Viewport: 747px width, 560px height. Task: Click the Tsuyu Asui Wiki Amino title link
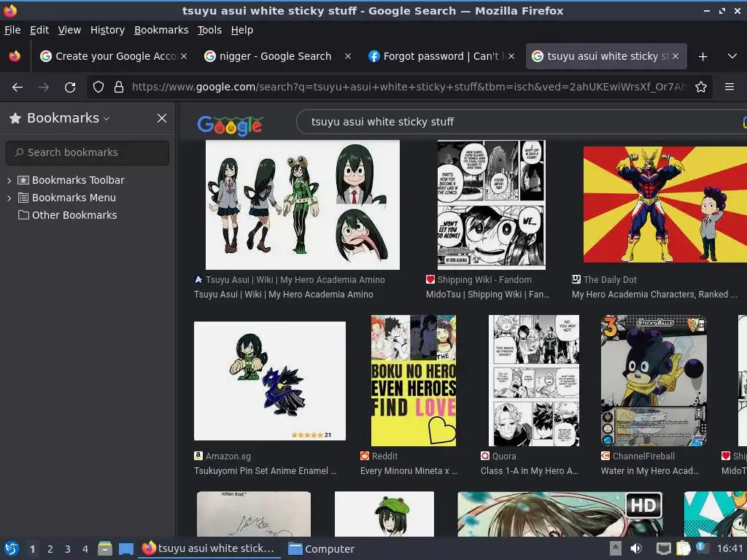[284, 295]
